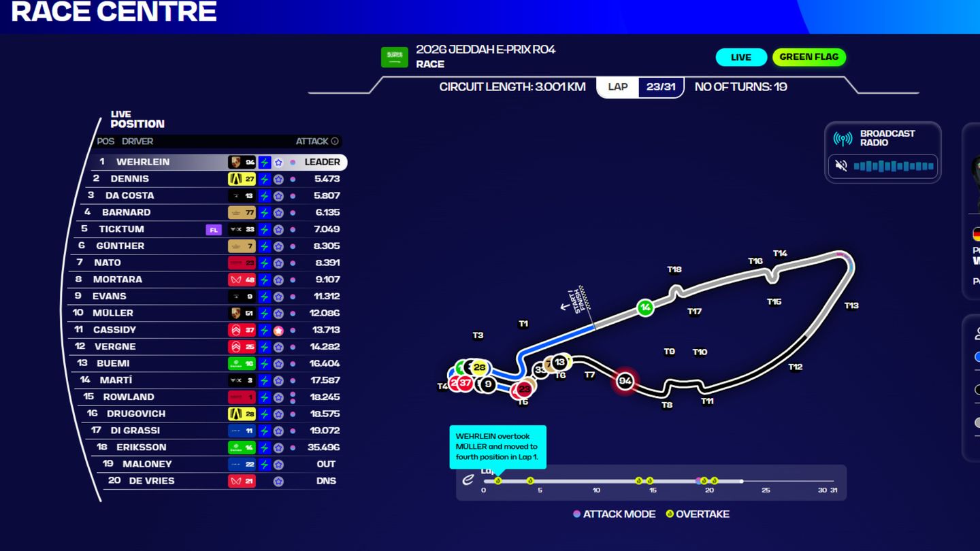Click the Broadcast Radio audio waveform
980x551 pixels.
(x=893, y=166)
